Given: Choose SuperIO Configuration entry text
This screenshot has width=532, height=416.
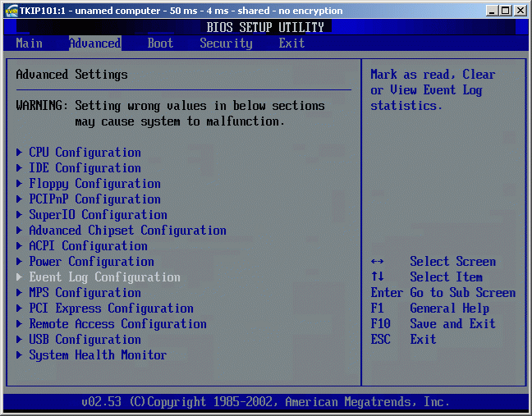Looking at the screenshot, I should (x=98, y=215).
